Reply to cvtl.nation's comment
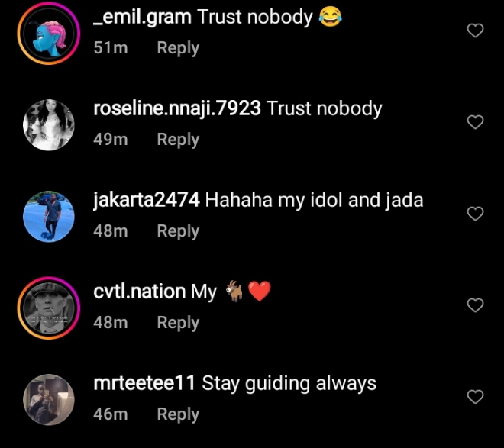This screenshot has width=504, height=448. 178,323
